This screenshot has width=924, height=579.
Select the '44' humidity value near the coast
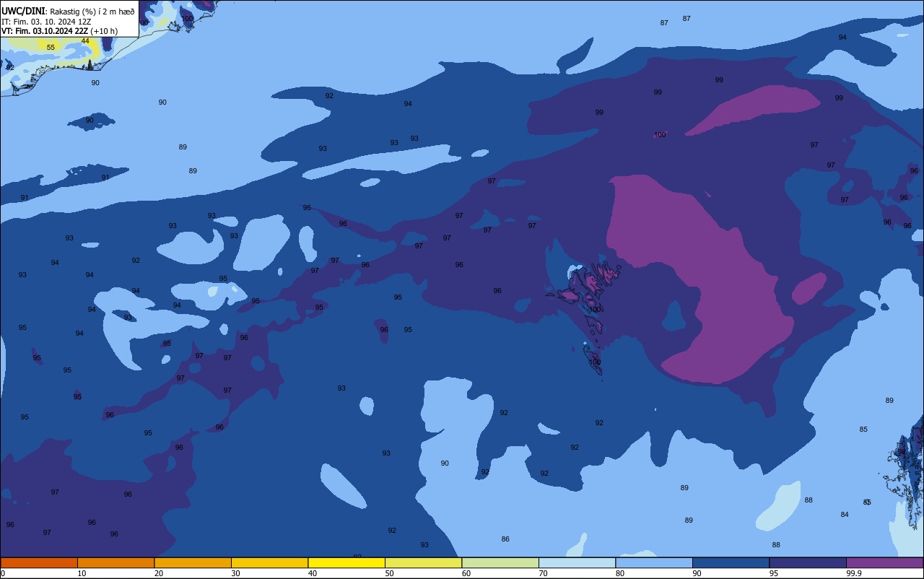coord(85,41)
